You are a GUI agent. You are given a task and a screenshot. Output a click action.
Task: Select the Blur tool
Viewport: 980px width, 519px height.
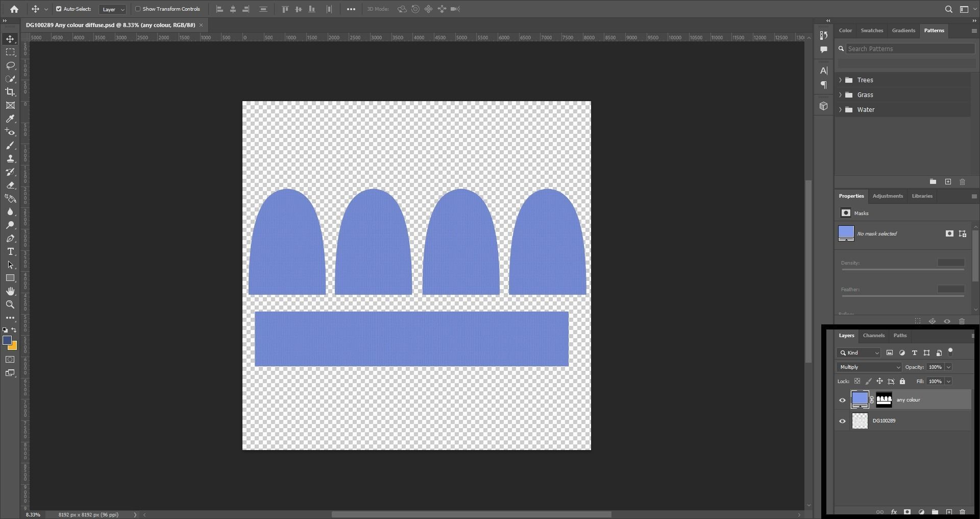click(x=10, y=212)
